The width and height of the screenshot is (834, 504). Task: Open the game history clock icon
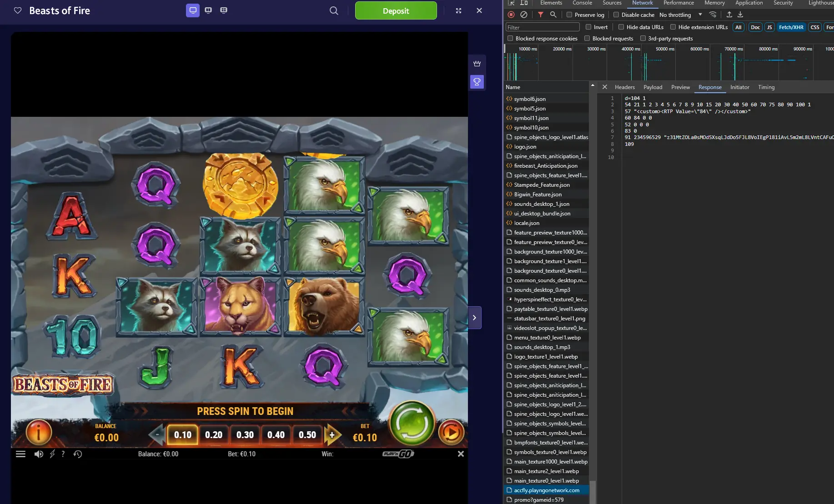click(x=78, y=454)
